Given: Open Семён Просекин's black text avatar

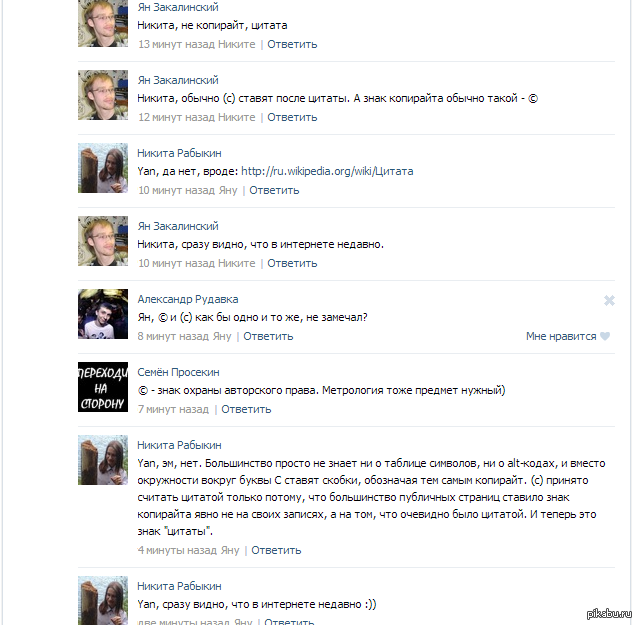Looking at the screenshot, I should click(103, 387).
